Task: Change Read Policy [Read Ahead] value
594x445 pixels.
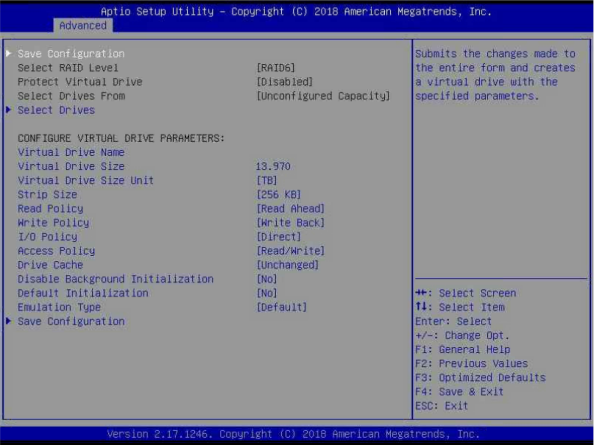Action: [x=291, y=209]
